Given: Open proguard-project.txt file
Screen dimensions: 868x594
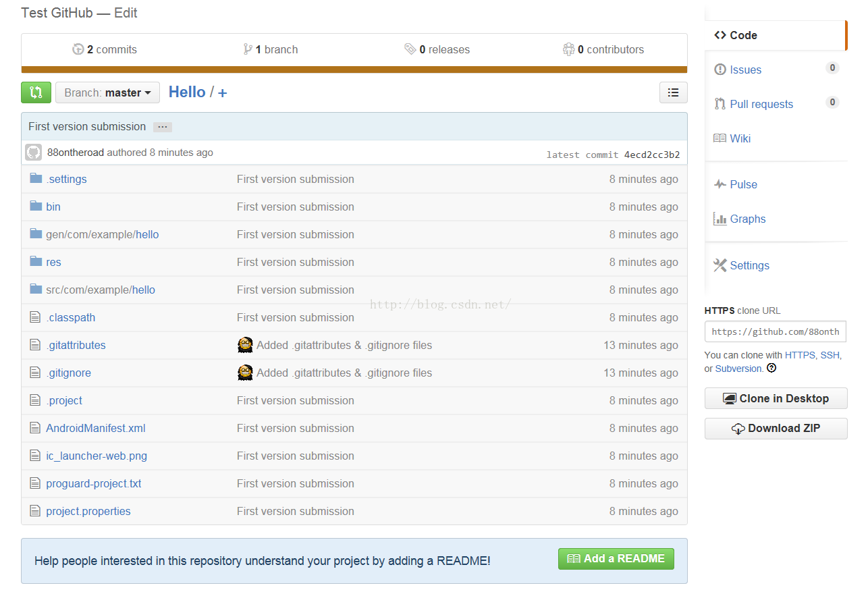Looking at the screenshot, I should pyautogui.click(x=94, y=483).
